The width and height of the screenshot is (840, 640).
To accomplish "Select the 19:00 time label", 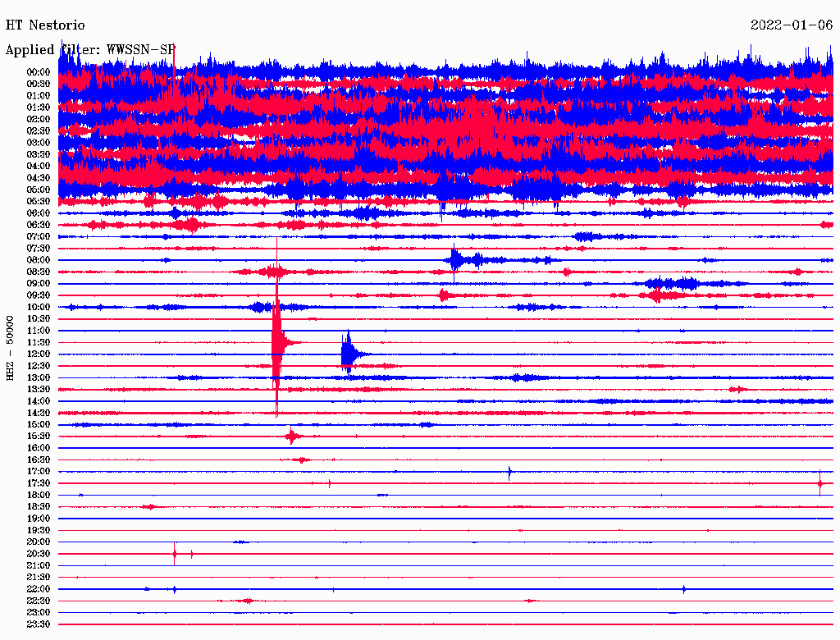I will 39,519.
